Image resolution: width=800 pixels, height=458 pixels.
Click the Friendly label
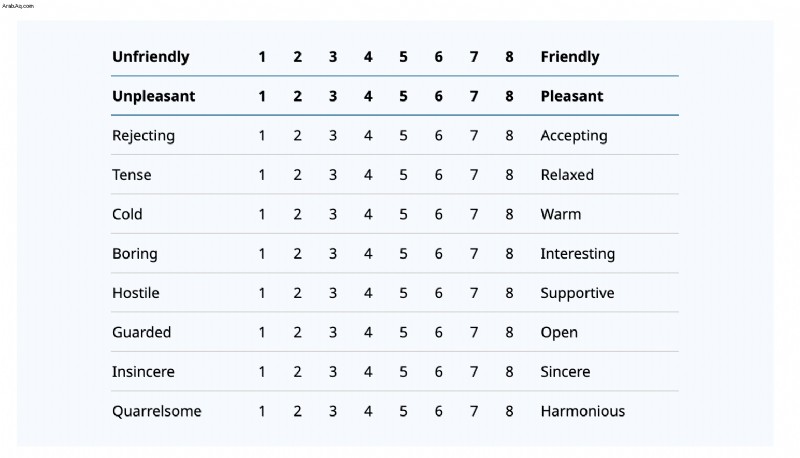point(570,57)
